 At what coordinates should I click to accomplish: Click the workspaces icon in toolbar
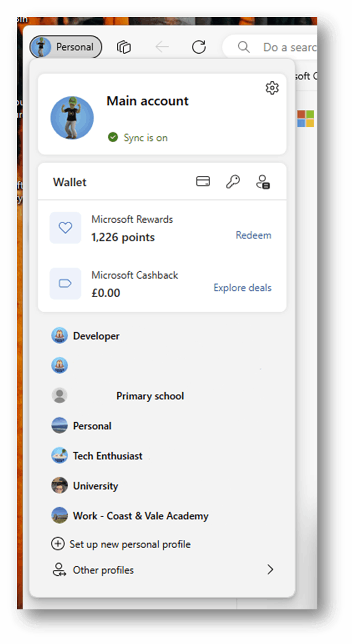pyautogui.click(x=124, y=47)
